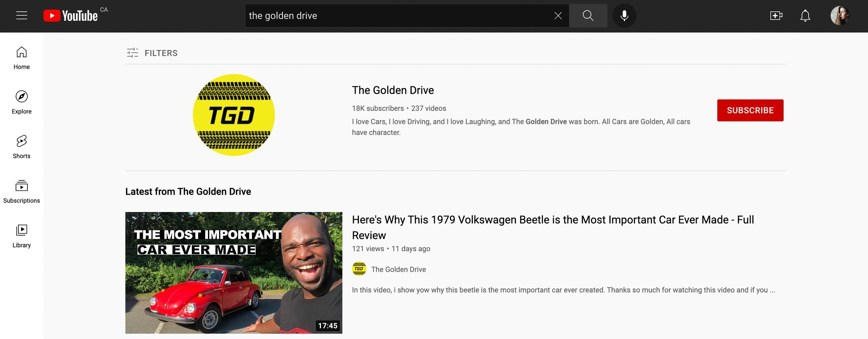Image resolution: width=868 pixels, height=339 pixels.
Task: Start voice search with microphone
Action: [x=624, y=16]
